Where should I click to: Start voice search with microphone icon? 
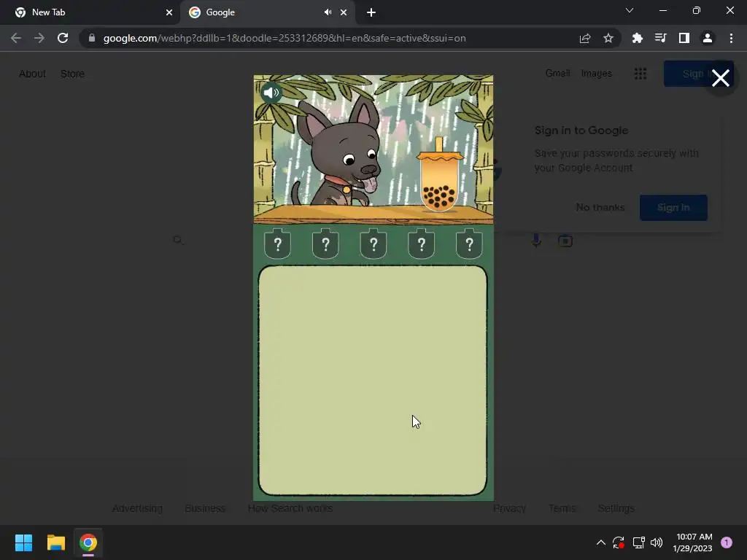[x=536, y=240]
